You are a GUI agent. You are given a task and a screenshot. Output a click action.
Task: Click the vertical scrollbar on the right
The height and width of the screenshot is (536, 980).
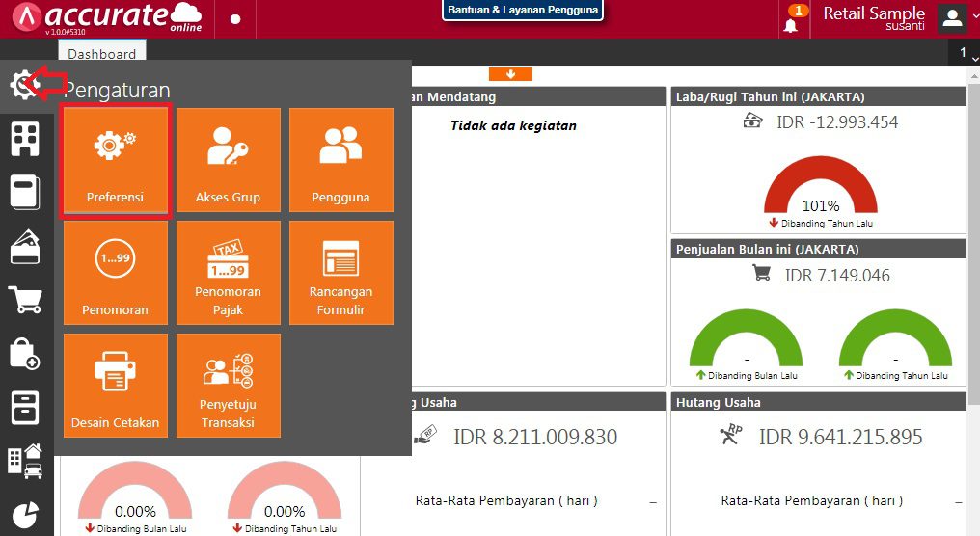[974, 244]
